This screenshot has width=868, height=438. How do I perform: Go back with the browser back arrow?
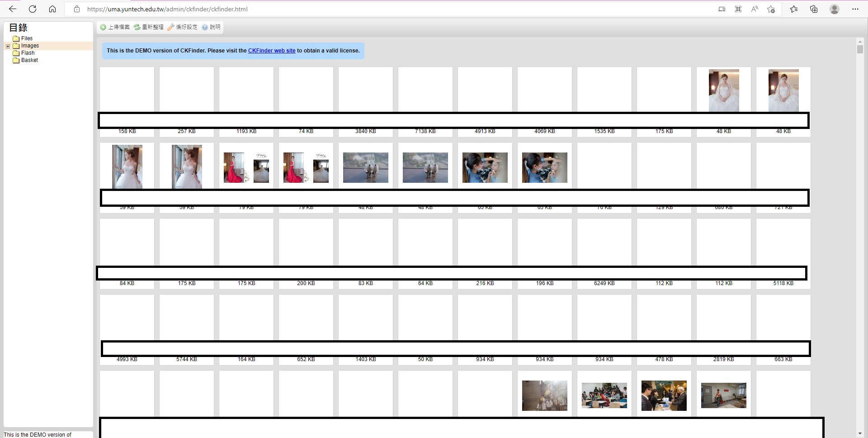coord(13,9)
